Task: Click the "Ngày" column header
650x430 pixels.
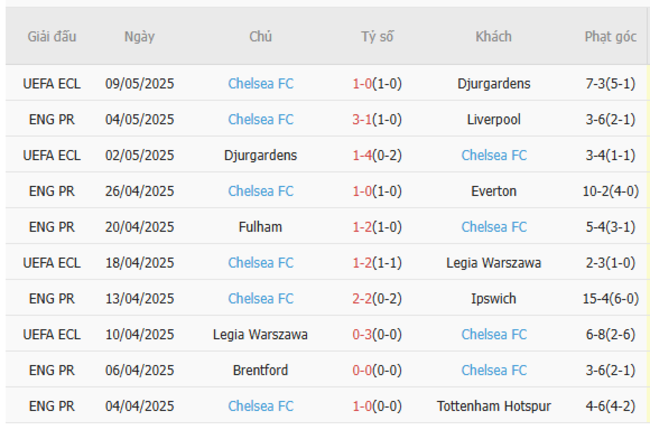Action: (x=139, y=37)
